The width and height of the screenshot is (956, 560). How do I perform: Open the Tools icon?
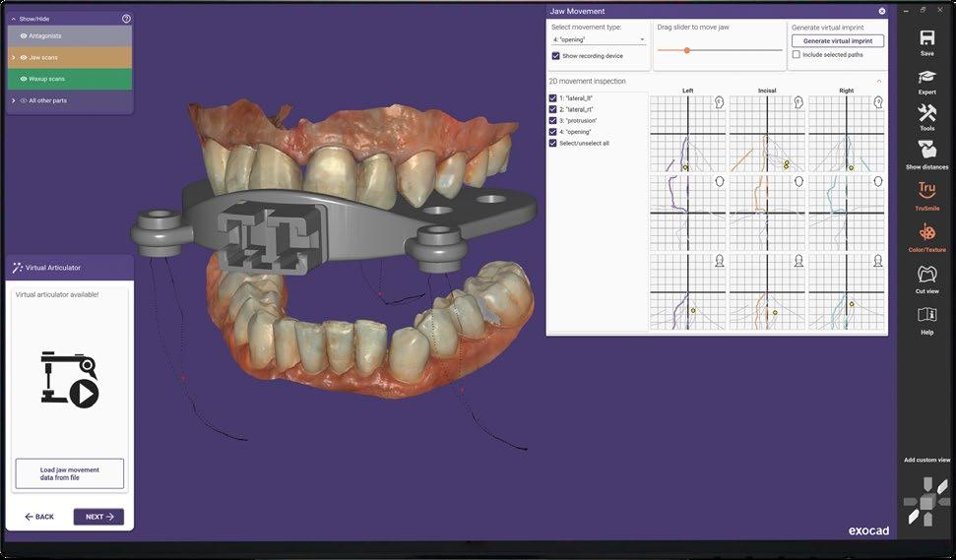point(926,113)
